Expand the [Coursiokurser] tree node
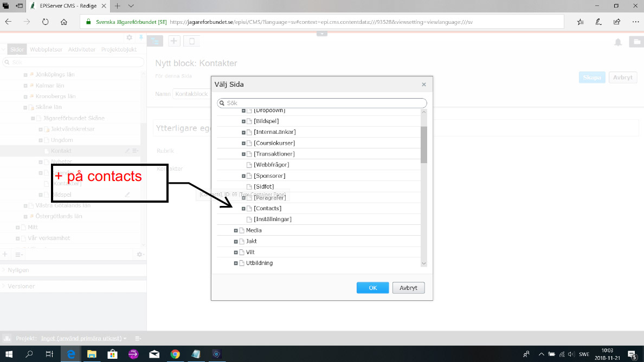 [x=243, y=143]
